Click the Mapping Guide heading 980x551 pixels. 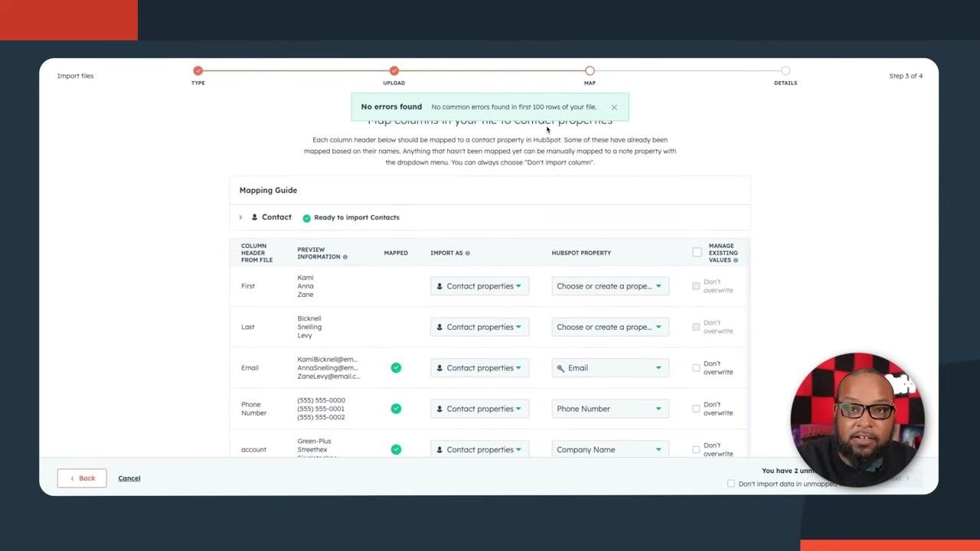coord(268,191)
